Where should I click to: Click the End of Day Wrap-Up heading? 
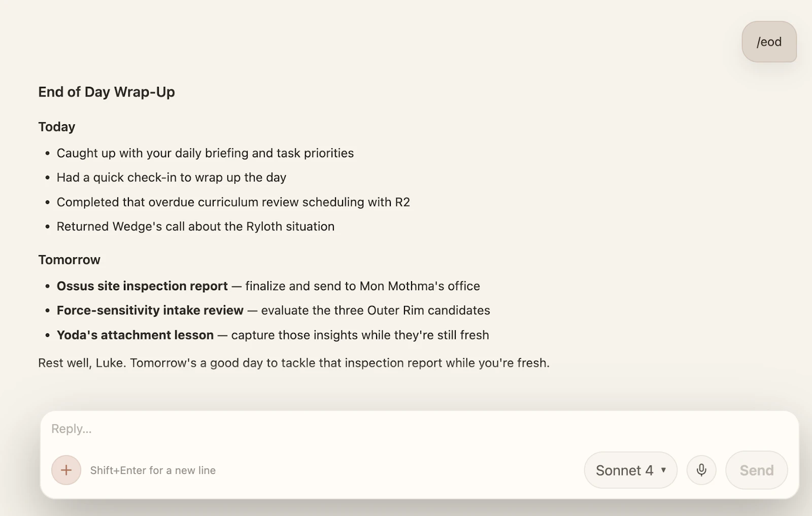(x=107, y=92)
